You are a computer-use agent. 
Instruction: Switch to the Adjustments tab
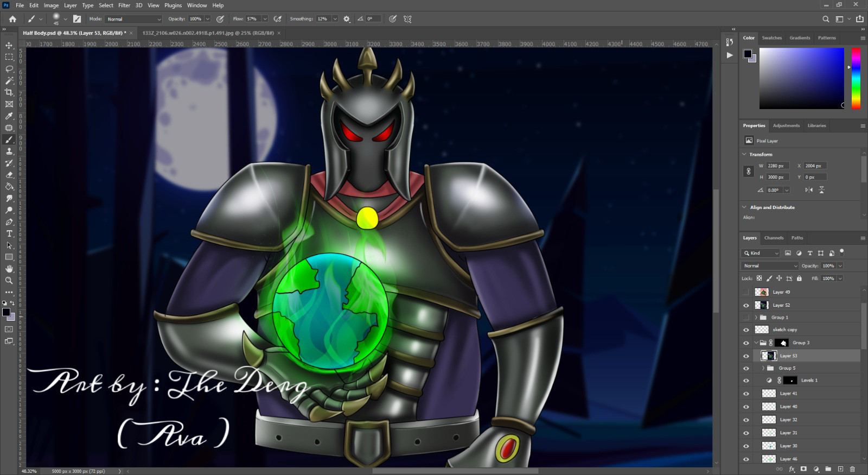786,125
